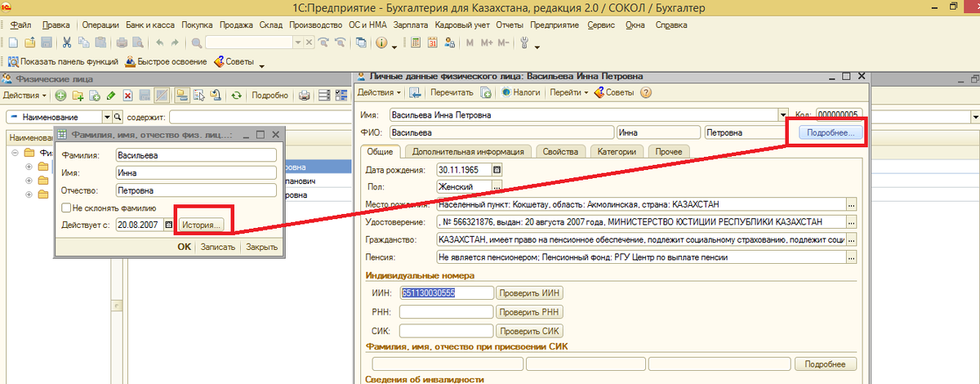The height and width of the screenshot is (384, 980).
Task: Click Показать панель функций button
Action: point(63,62)
